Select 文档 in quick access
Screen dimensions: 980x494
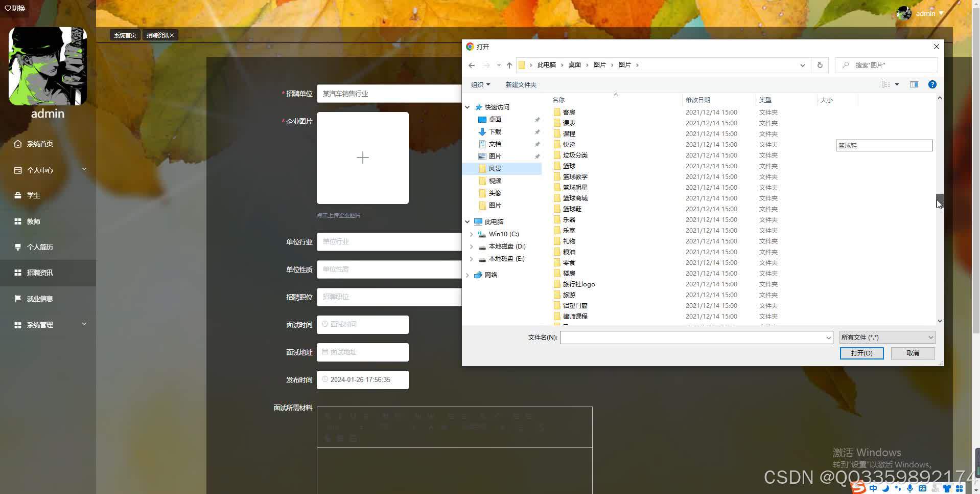[x=495, y=144]
